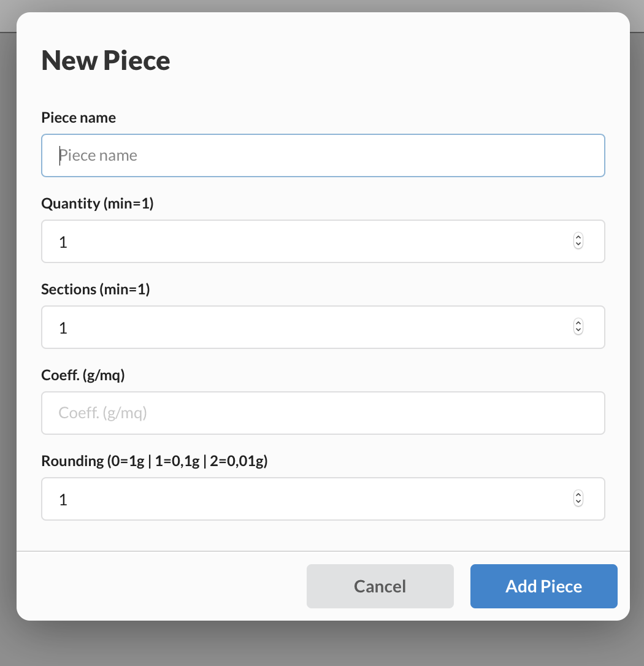Select the Coeff. (g/mq) input box
Image resolution: width=644 pixels, height=666 pixels.
point(323,413)
